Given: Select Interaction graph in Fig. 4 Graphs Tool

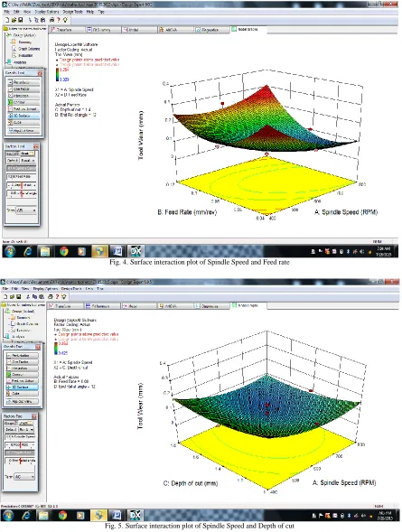Looking at the screenshot, I should pos(23,96).
